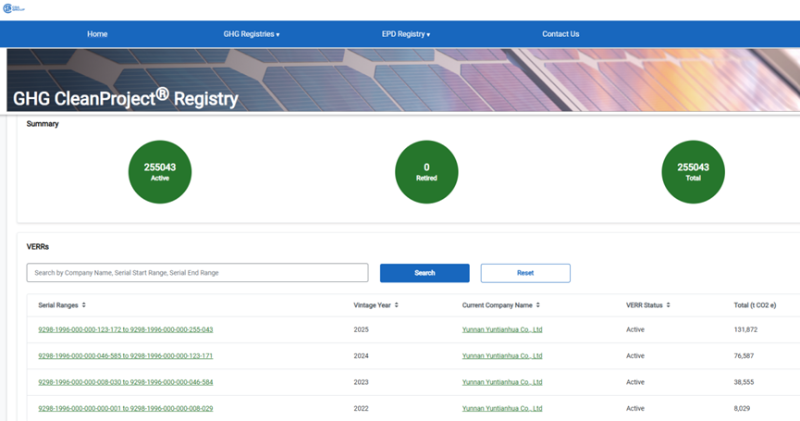Click the VERRs section heading

pos(38,246)
